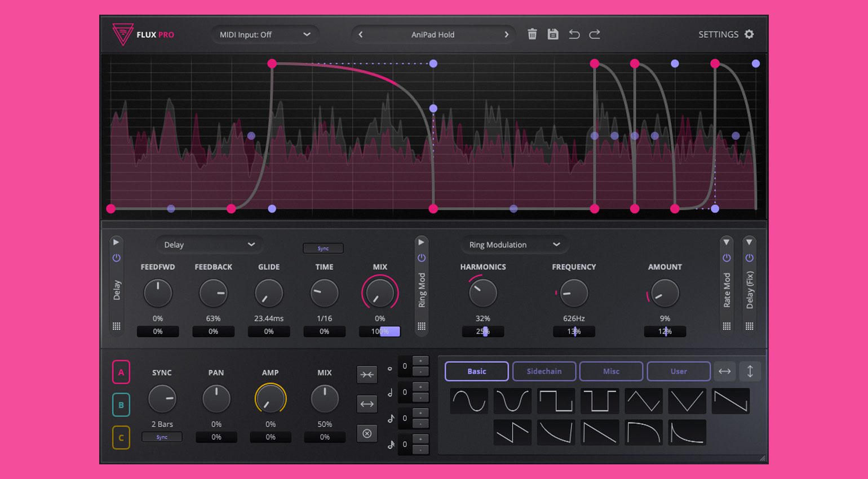Select modulator B button
Viewport: 868px width, 479px height.
[121, 405]
